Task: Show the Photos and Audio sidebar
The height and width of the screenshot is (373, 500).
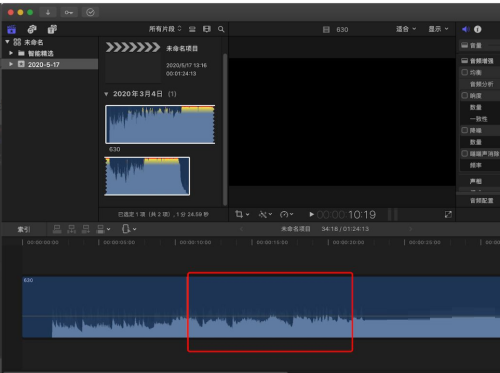Action: point(32,29)
